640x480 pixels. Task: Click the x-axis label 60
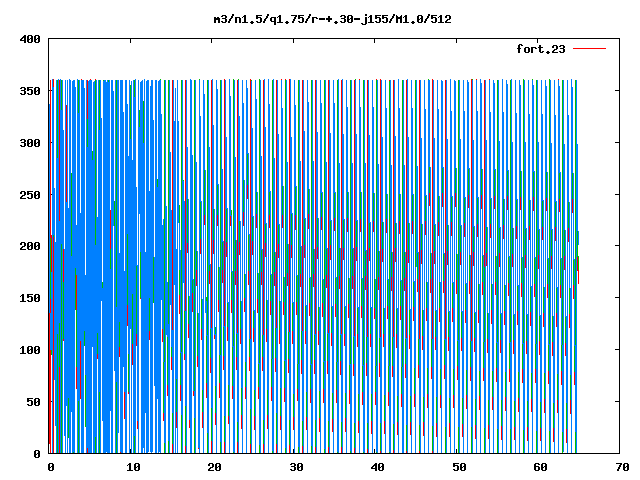coord(541,467)
